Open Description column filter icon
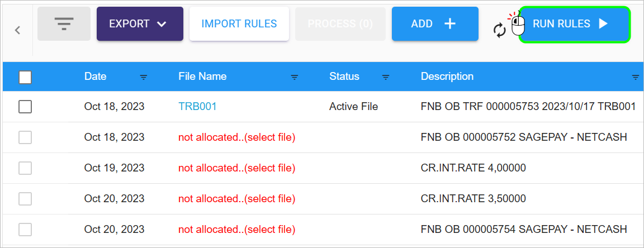This screenshot has width=644, height=248. point(636,77)
